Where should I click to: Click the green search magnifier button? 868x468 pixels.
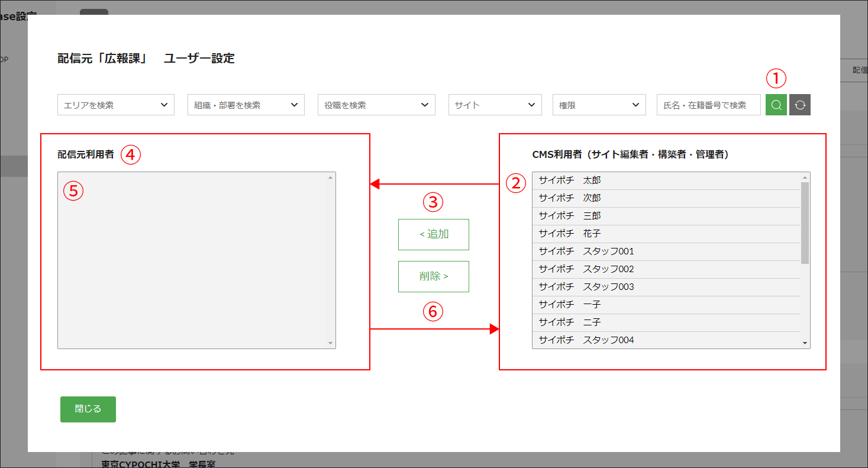776,105
